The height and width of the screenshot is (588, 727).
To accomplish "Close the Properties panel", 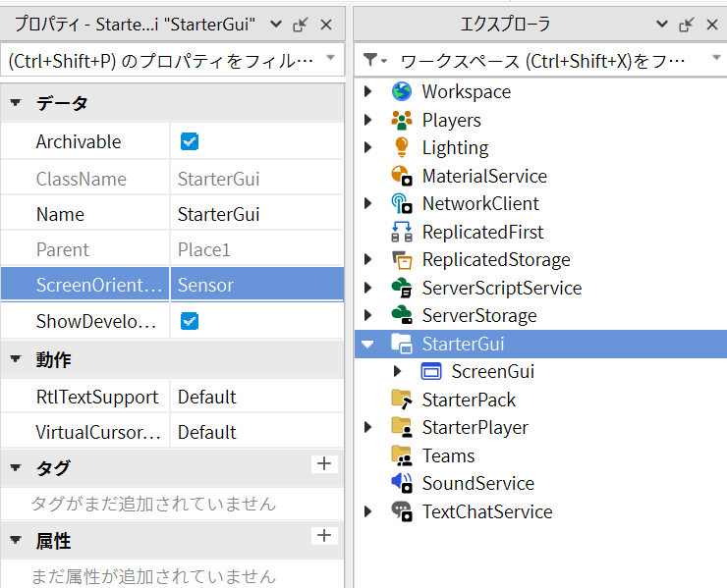I will point(326,25).
